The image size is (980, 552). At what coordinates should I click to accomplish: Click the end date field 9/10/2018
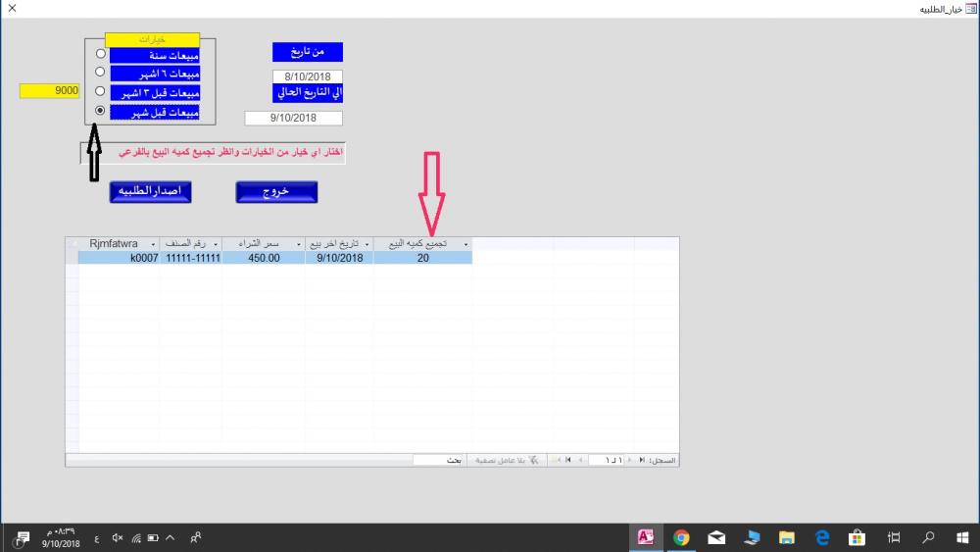[x=294, y=118]
